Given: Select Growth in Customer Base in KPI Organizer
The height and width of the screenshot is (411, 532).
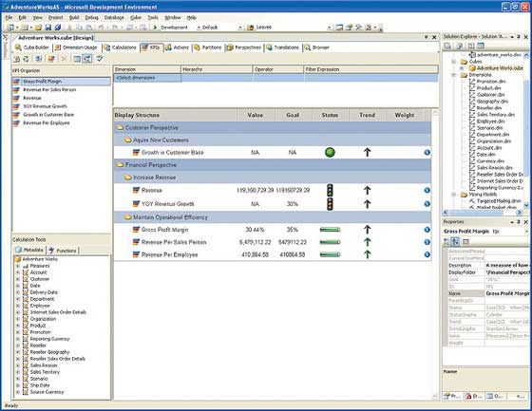Looking at the screenshot, I should coord(48,115).
